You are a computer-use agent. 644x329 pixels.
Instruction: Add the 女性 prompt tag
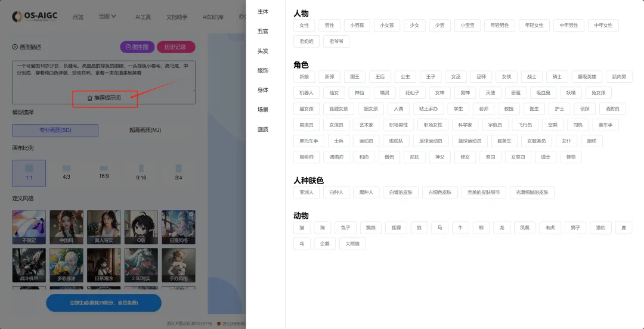(x=304, y=25)
